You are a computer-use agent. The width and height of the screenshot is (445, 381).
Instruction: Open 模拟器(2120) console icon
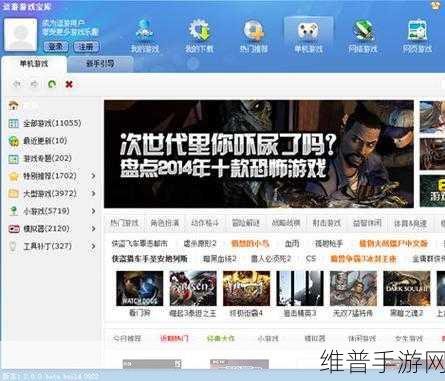(x=14, y=229)
